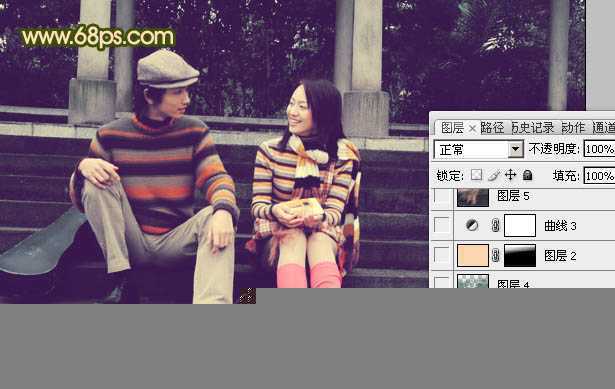615x389 pixels.
Task: Open the 动作 tab
Action: point(573,128)
